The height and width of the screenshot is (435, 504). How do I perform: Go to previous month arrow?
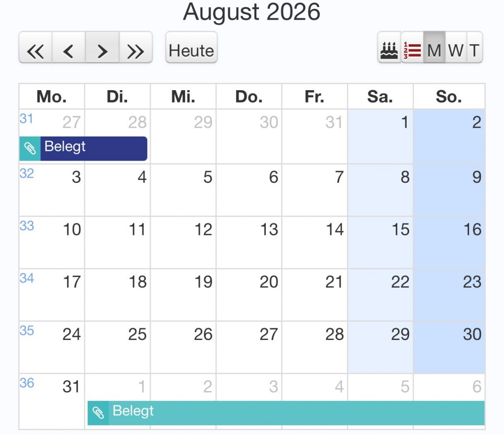click(69, 51)
